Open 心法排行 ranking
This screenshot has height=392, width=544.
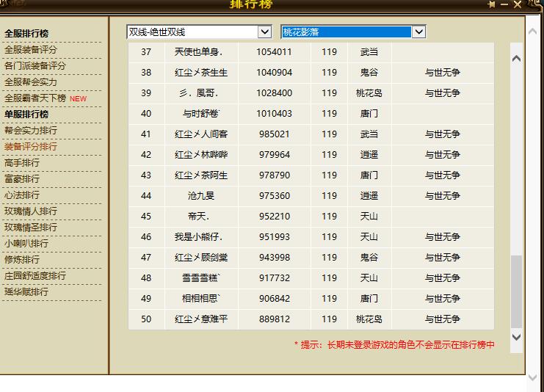(x=22, y=195)
